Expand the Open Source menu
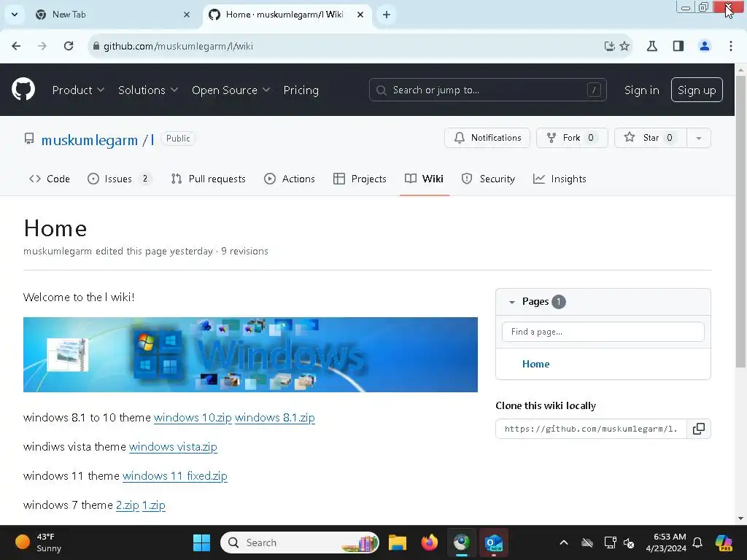This screenshot has height=560, width=747. tap(231, 90)
